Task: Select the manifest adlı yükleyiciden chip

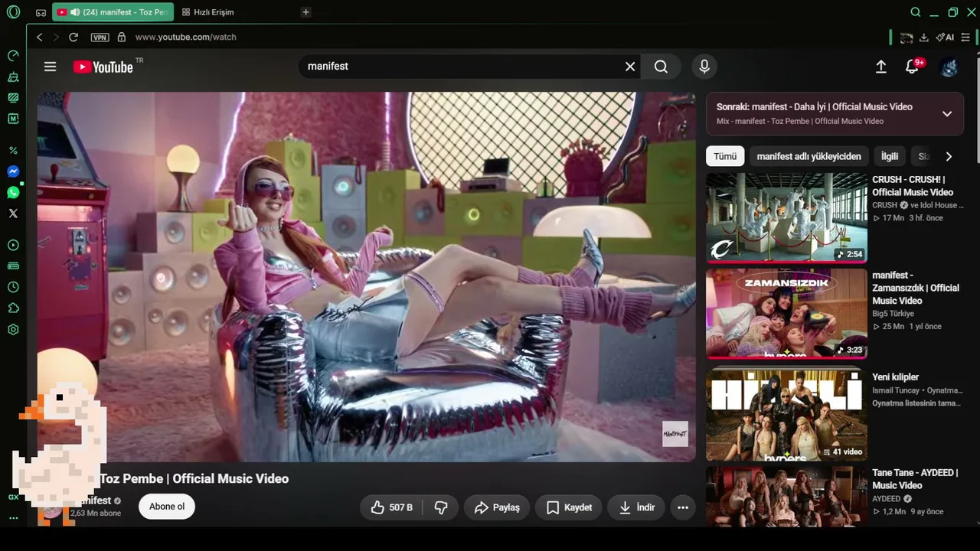Action: [x=809, y=156]
